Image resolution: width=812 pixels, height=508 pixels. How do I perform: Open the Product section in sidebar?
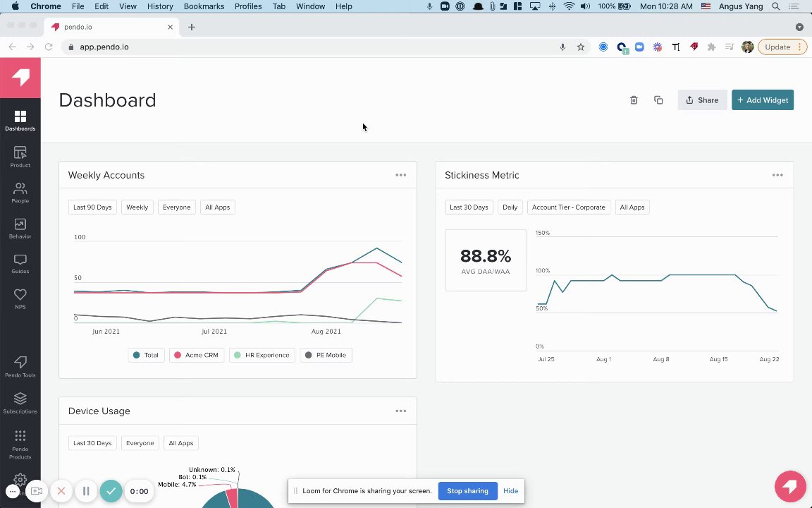pos(20,157)
